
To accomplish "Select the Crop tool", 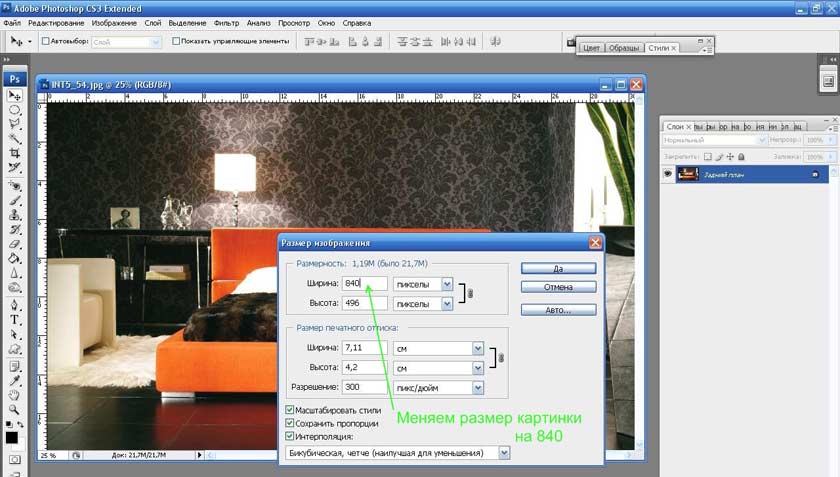I will coord(15,152).
